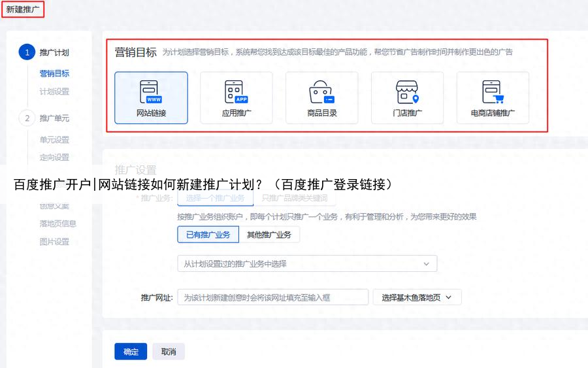Image resolution: width=588 pixels, height=368 pixels.
Task: Open 计划设置 in the sidebar
Action: pyautogui.click(x=54, y=92)
